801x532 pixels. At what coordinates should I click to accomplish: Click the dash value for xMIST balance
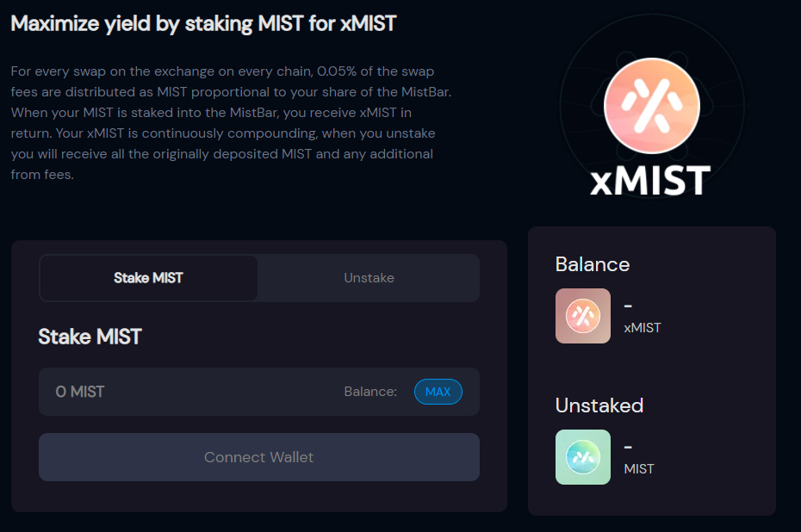point(629,306)
